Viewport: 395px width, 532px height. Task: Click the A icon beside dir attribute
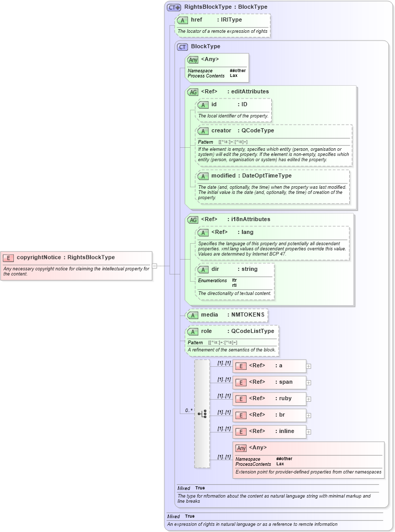203,269
